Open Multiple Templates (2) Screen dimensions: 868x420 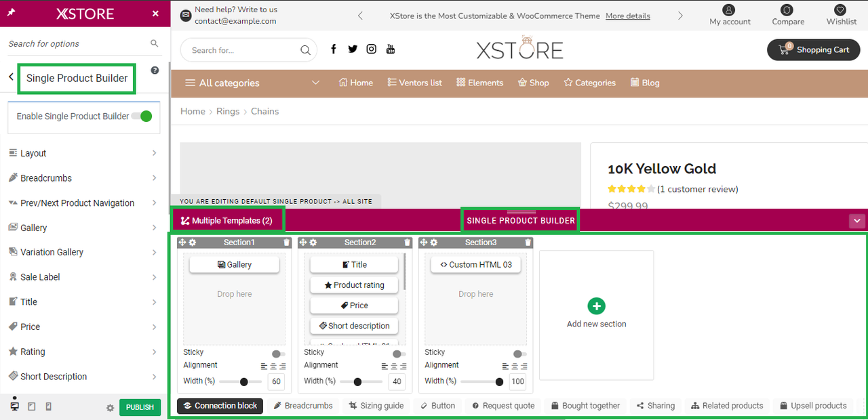point(227,220)
